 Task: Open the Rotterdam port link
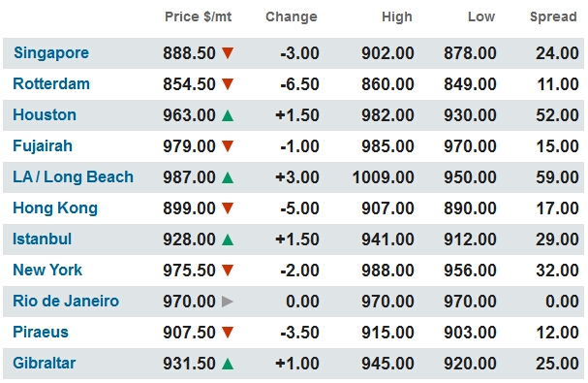(x=51, y=83)
